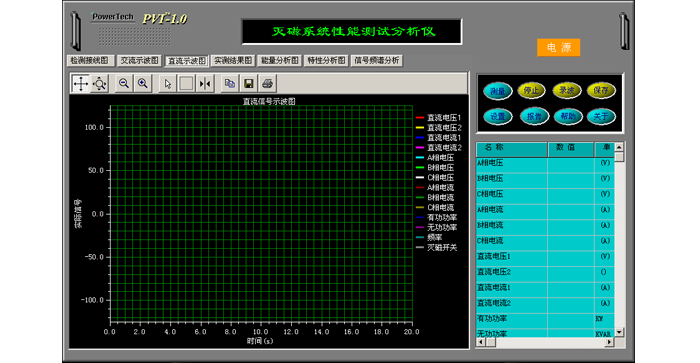Start measuring with the 测量 button
Screen dimensions: 700x363
498,91
